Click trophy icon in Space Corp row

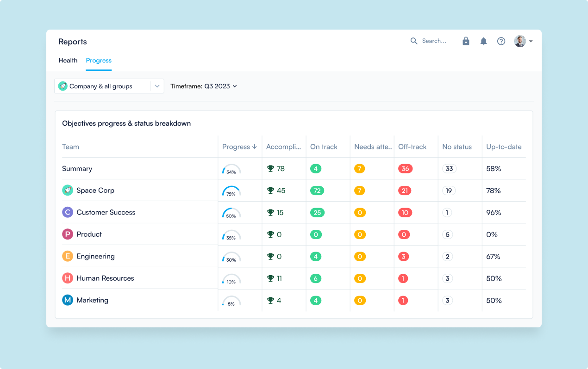271,191
